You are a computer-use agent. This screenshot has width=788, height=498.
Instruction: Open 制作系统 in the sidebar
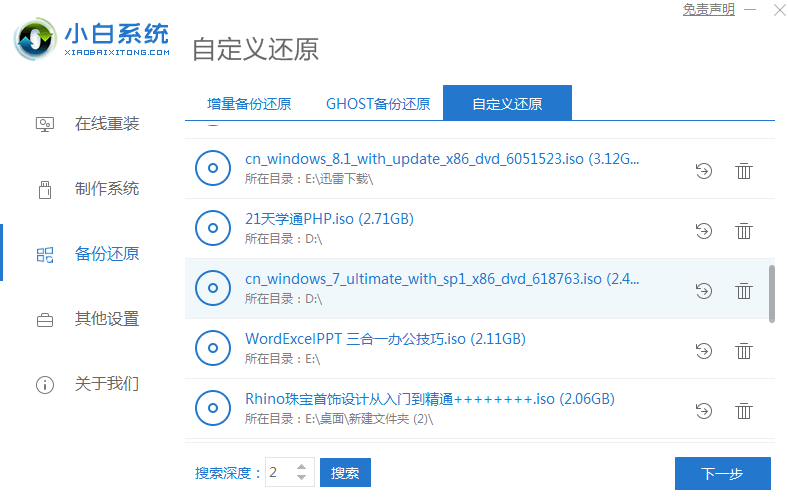(x=106, y=189)
